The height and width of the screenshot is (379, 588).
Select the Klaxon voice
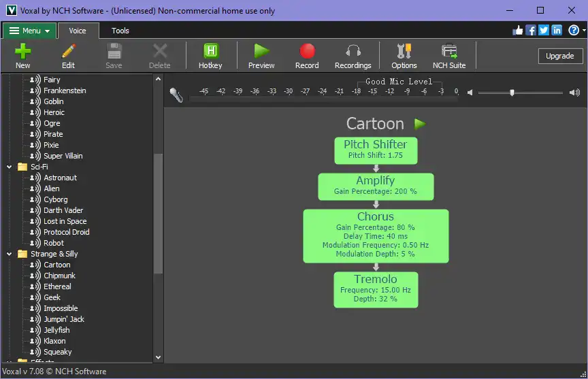pos(54,341)
